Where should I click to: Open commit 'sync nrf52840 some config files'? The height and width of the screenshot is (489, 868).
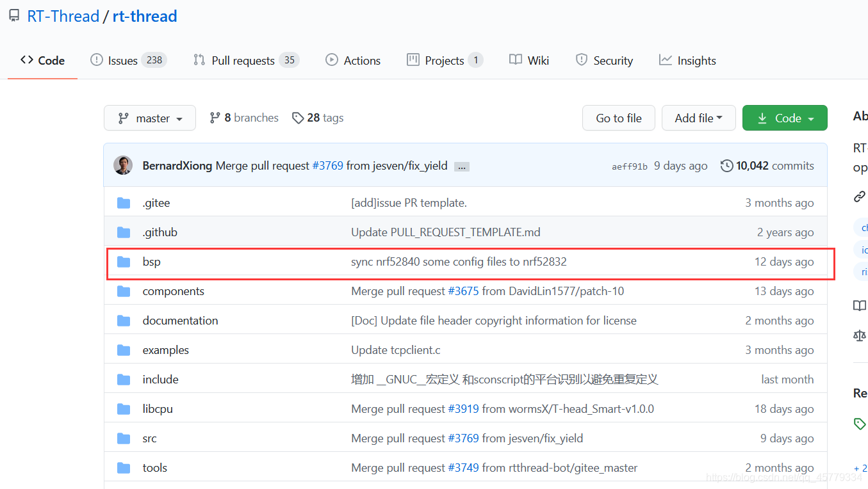(459, 262)
